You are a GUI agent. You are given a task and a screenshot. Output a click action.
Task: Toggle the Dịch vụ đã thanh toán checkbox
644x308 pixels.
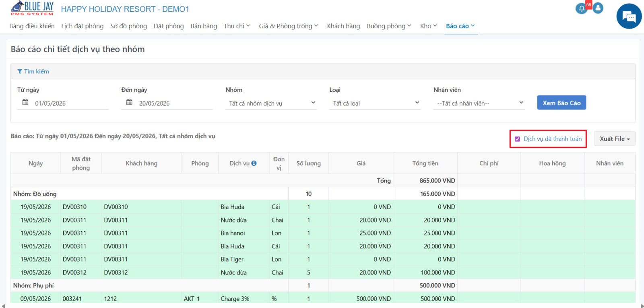point(517,139)
